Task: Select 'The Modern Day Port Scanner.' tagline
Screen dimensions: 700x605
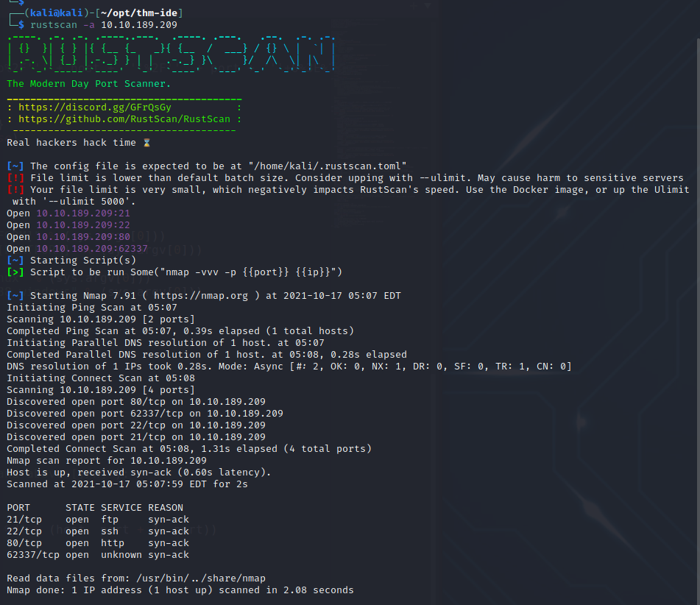Action: pos(88,84)
